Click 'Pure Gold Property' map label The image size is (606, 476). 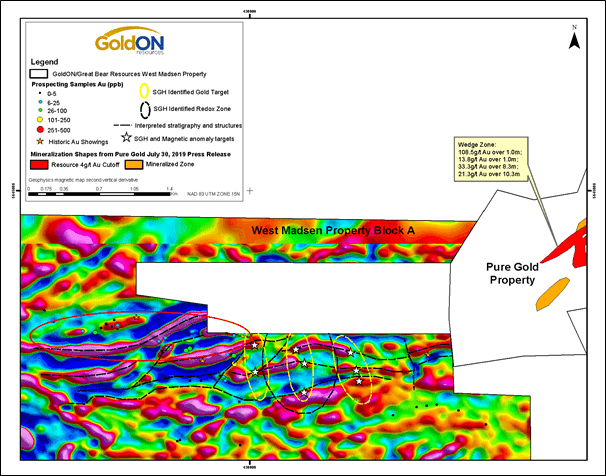click(x=512, y=273)
